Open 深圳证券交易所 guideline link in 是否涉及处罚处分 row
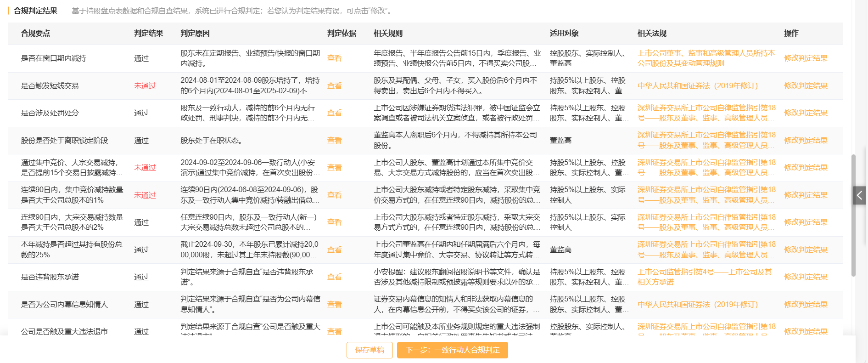The image size is (868, 363). pos(706,113)
